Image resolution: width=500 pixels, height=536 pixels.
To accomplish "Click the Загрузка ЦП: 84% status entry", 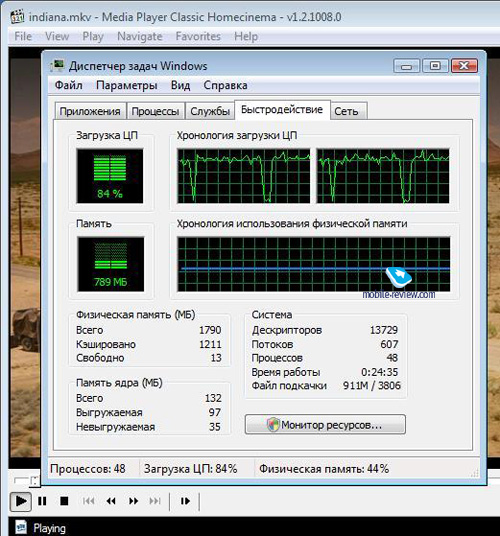I will pyautogui.click(x=191, y=469).
